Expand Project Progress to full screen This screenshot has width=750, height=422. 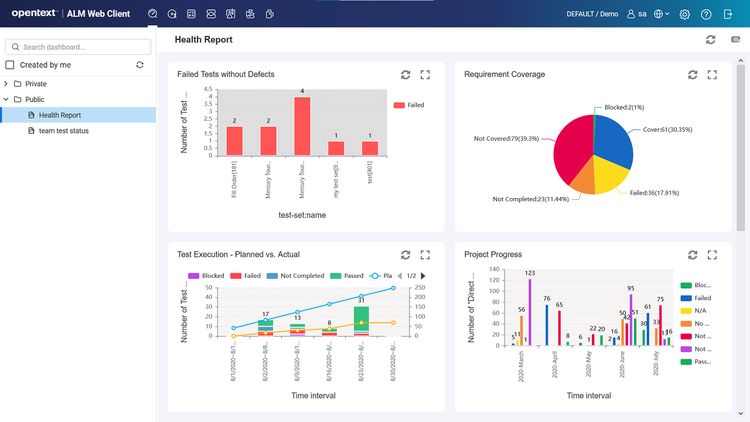coord(712,255)
